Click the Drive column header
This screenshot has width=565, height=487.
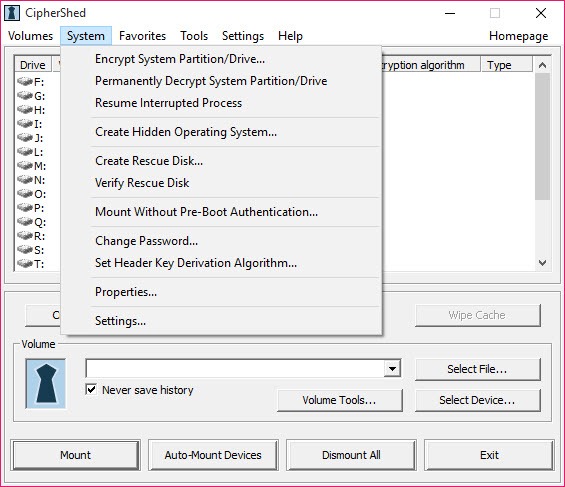[33, 65]
